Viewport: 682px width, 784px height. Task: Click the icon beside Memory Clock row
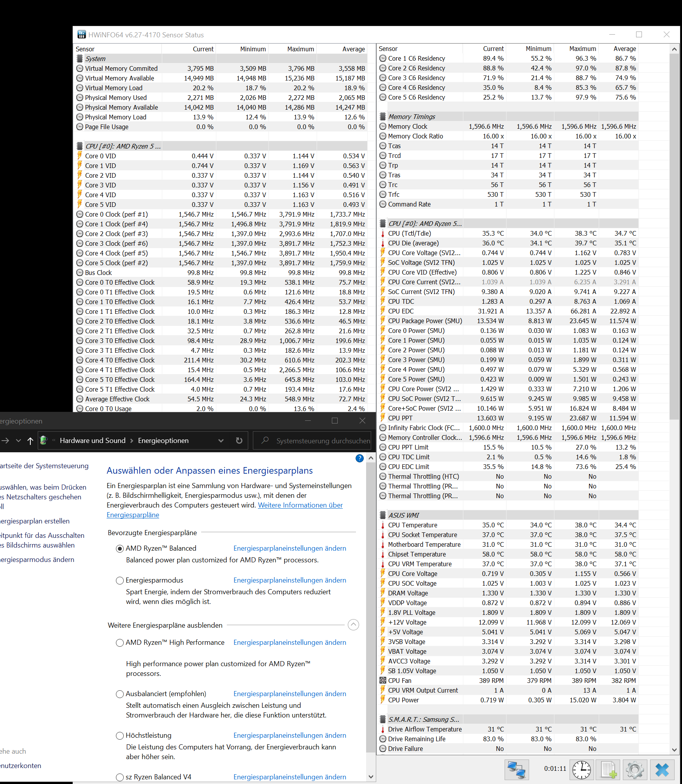pos(383,126)
